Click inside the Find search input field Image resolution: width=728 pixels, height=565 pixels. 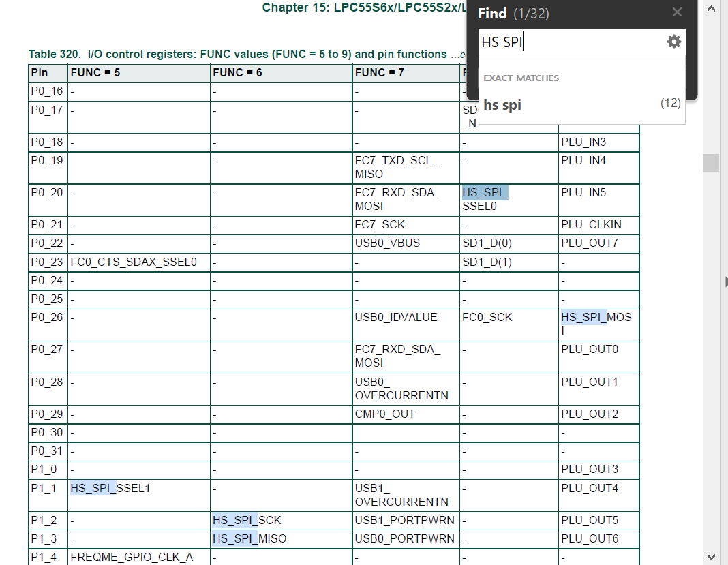coord(573,42)
